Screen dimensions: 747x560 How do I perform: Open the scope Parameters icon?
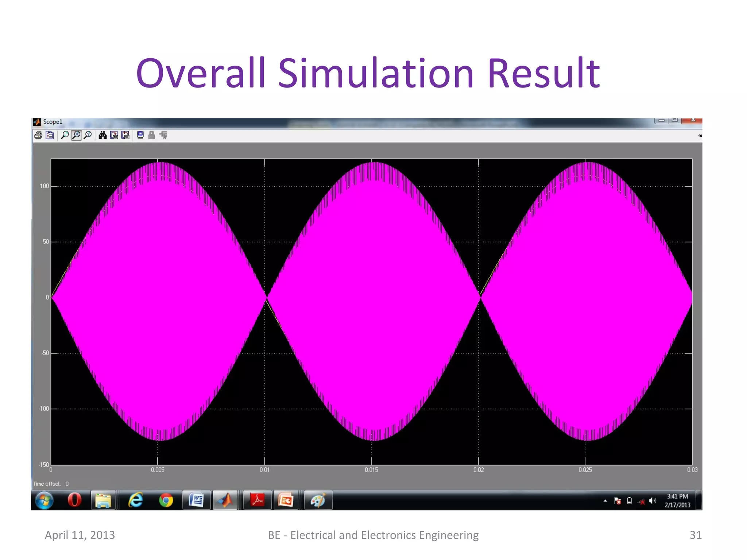[50, 136]
